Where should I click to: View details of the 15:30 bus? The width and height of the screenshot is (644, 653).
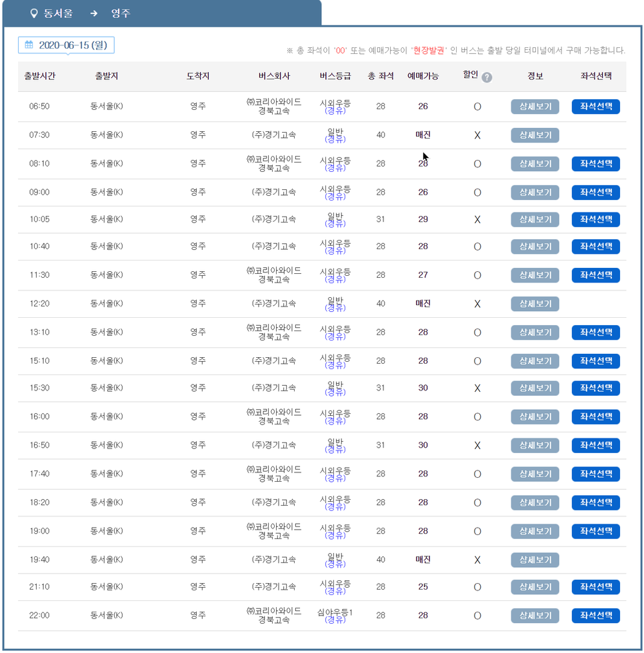click(535, 388)
